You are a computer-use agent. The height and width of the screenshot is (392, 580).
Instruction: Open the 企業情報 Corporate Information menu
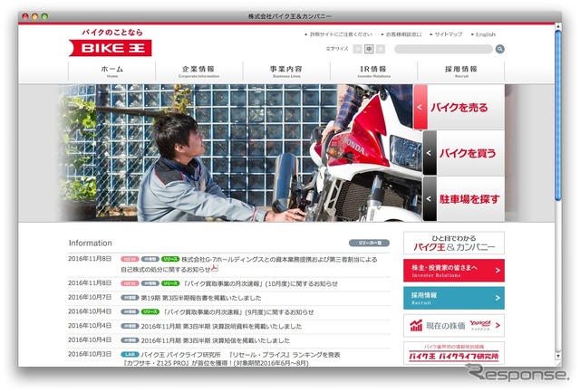point(198,72)
